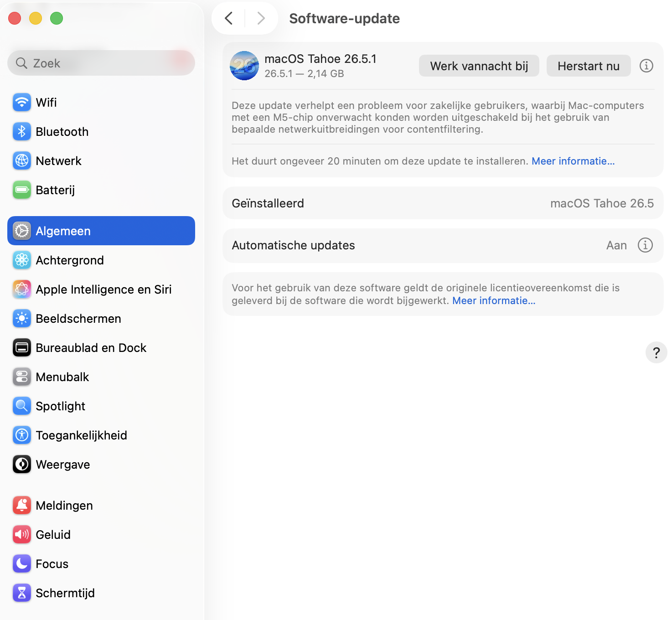The height and width of the screenshot is (620, 672).
Task: Click the question mark help button
Action: click(x=656, y=352)
